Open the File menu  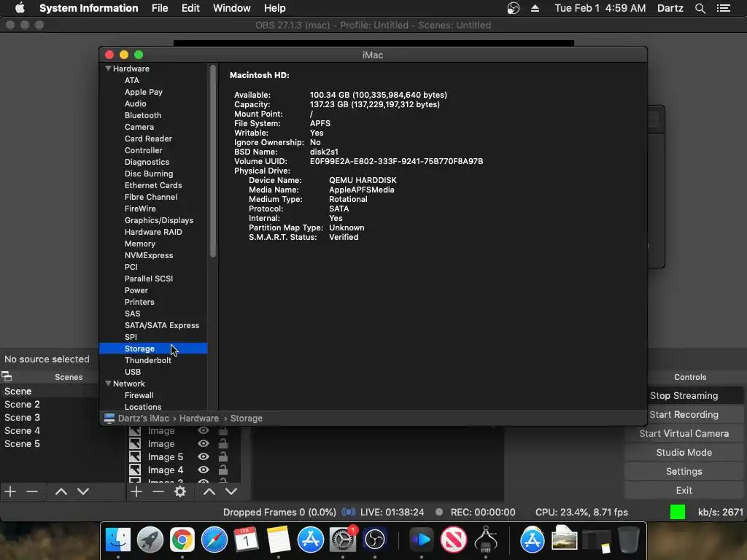160,8
